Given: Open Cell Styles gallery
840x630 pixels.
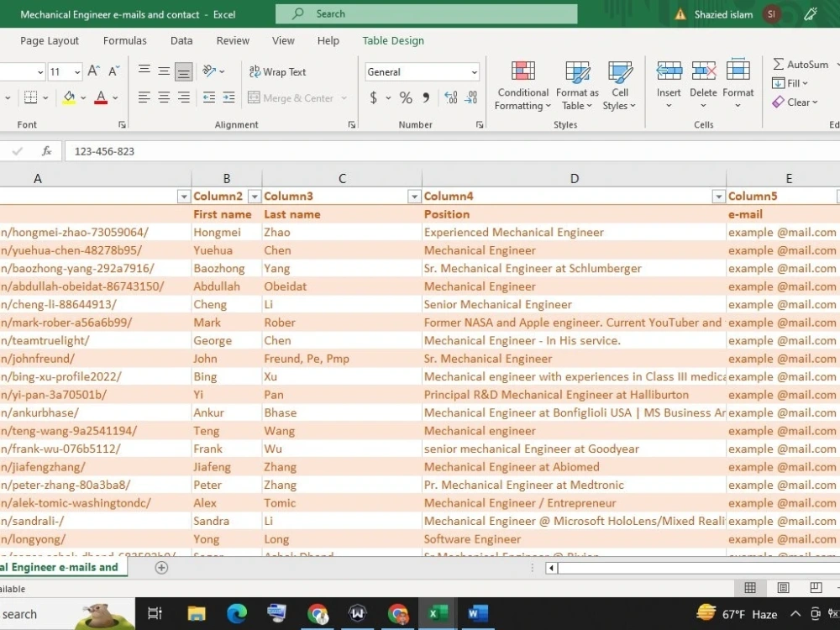Looking at the screenshot, I should (x=619, y=86).
